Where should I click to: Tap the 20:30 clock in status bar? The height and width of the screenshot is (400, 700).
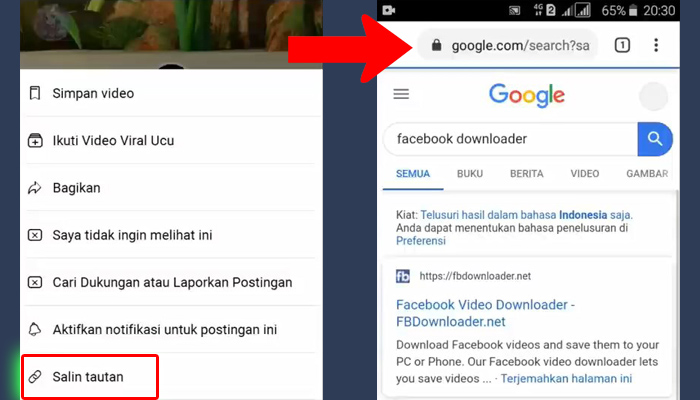point(659,10)
